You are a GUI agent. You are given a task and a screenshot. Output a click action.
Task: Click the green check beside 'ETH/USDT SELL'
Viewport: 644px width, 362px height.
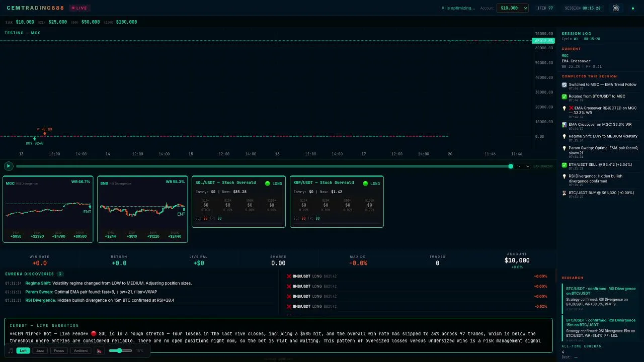point(565,165)
